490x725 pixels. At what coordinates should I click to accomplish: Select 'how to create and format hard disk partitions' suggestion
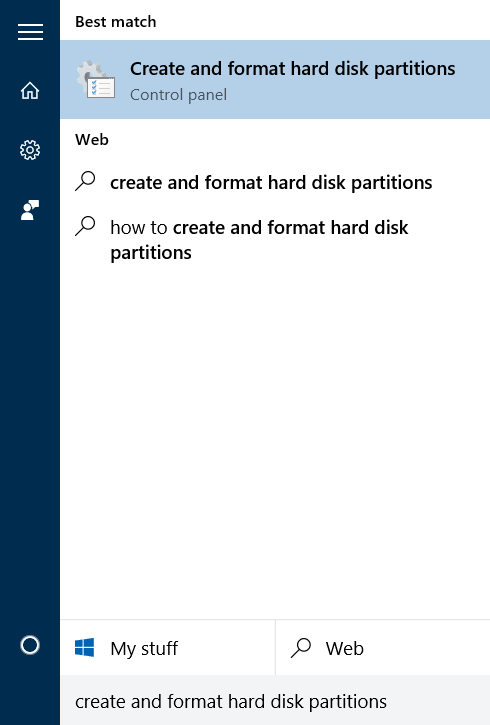point(275,240)
